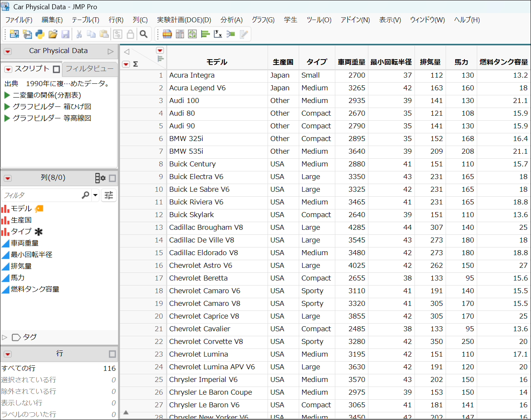Switch to the フィルタビュー tab
Screen dimensions: 531x420
click(90, 69)
